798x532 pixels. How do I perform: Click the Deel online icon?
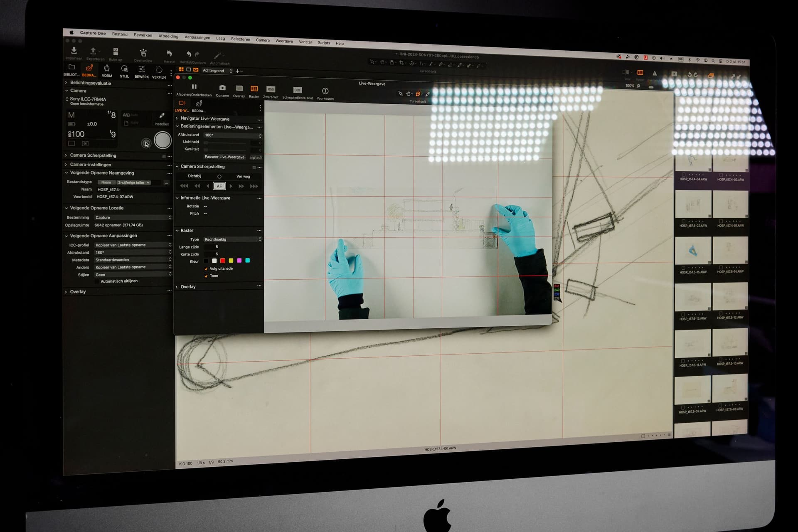pyautogui.click(x=143, y=53)
